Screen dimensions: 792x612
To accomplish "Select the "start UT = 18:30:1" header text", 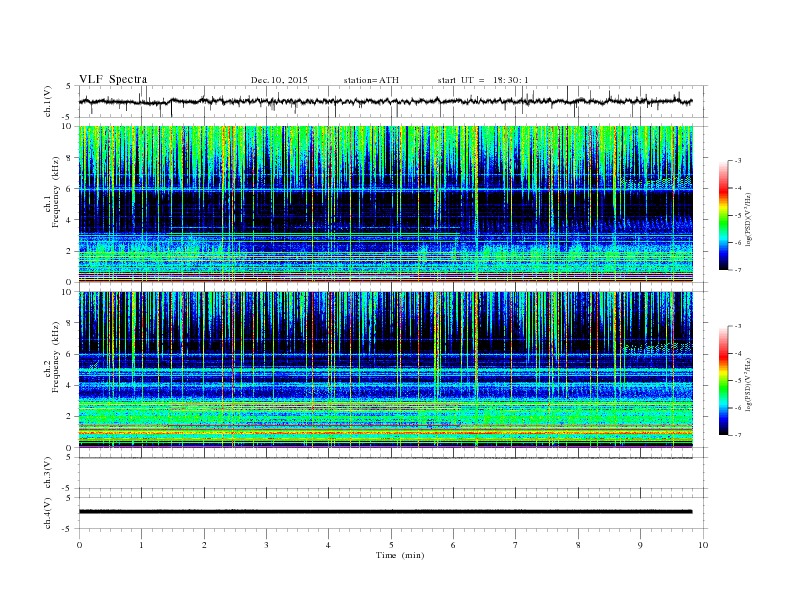I will coord(483,80).
